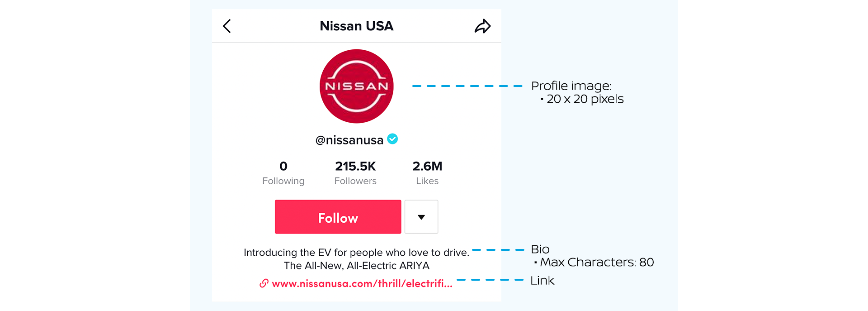
Task: Click the "Profile image:" annotation label
Action: point(571,86)
